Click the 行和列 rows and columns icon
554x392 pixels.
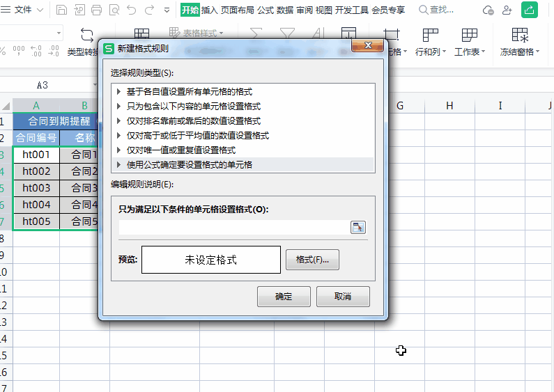click(x=430, y=35)
